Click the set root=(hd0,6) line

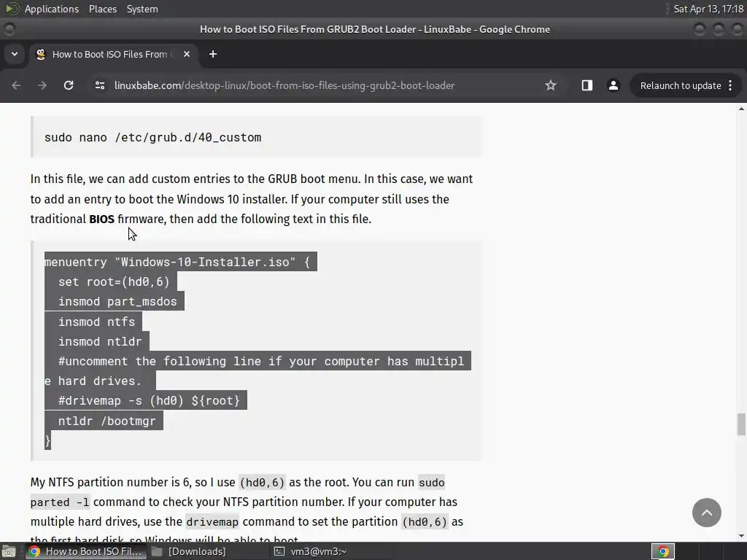[x=114, y=282]
